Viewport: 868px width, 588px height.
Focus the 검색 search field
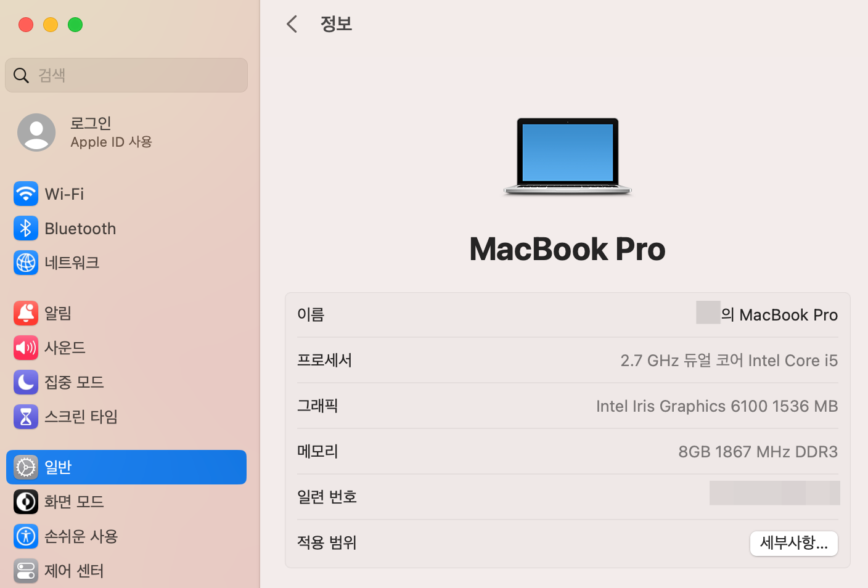(126, 75)
